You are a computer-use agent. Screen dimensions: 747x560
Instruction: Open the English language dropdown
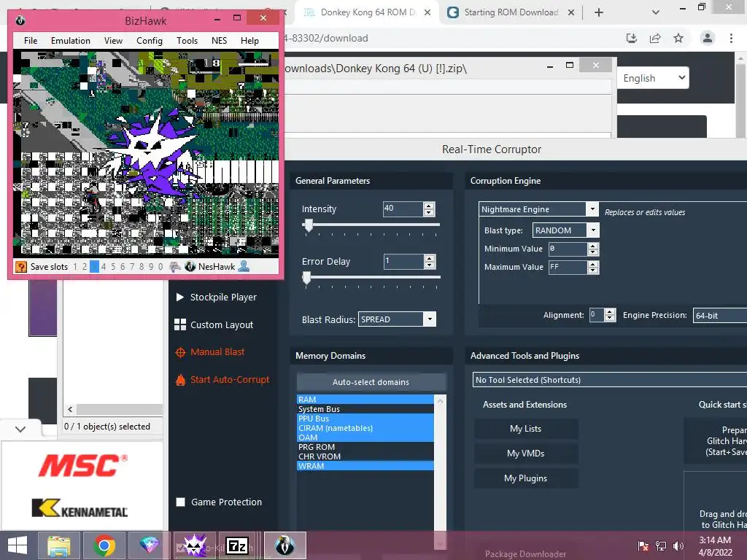[x=653, y=78]
